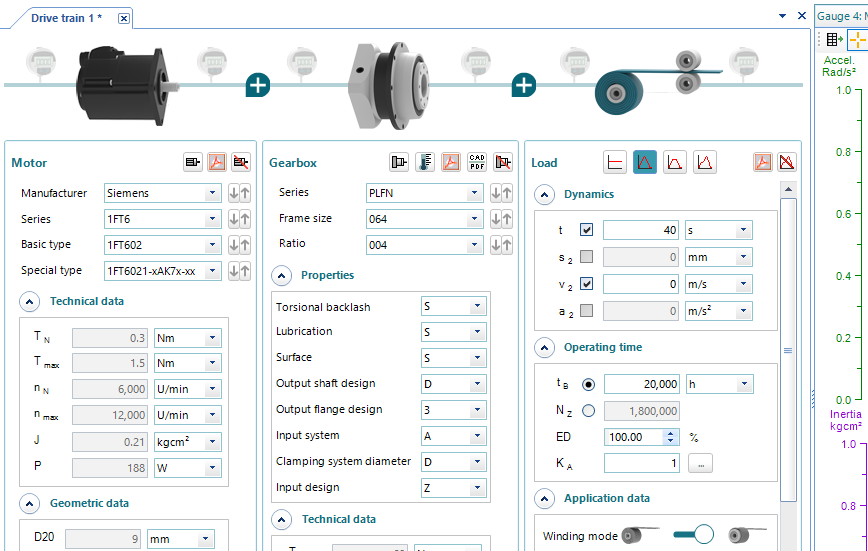Open the Gearbox thermometer icon
This screenshot has height=551, width=868.
(425, 162)
